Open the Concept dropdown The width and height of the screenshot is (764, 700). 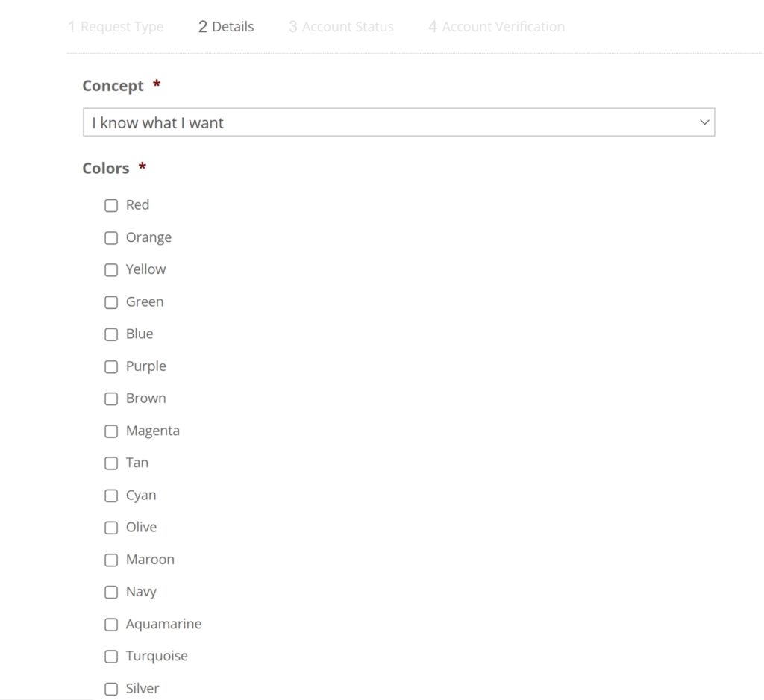point(398,122)
